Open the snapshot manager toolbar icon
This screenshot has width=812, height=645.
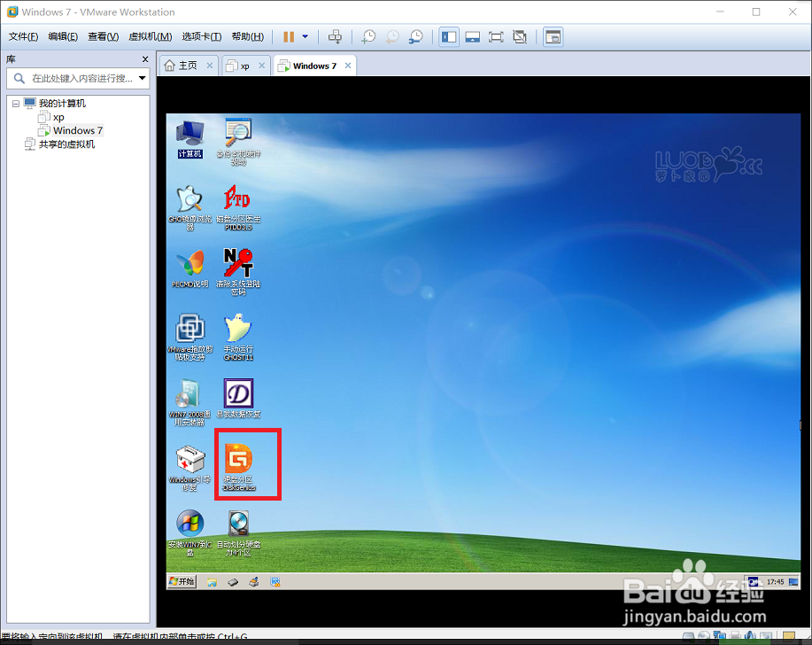pos(416,37)
